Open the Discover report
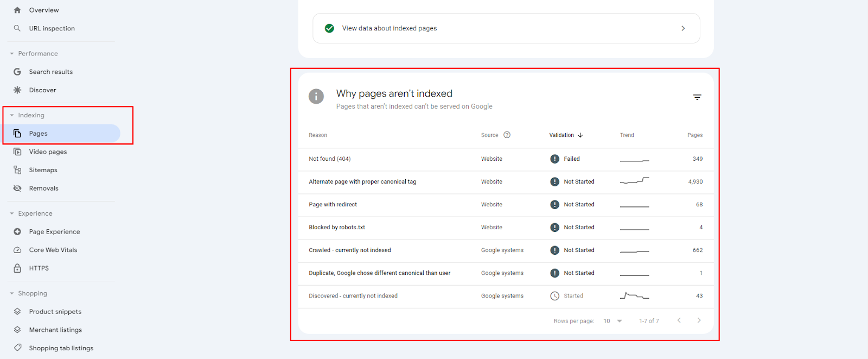The image size is (868, 359). [x=43, y=90]
